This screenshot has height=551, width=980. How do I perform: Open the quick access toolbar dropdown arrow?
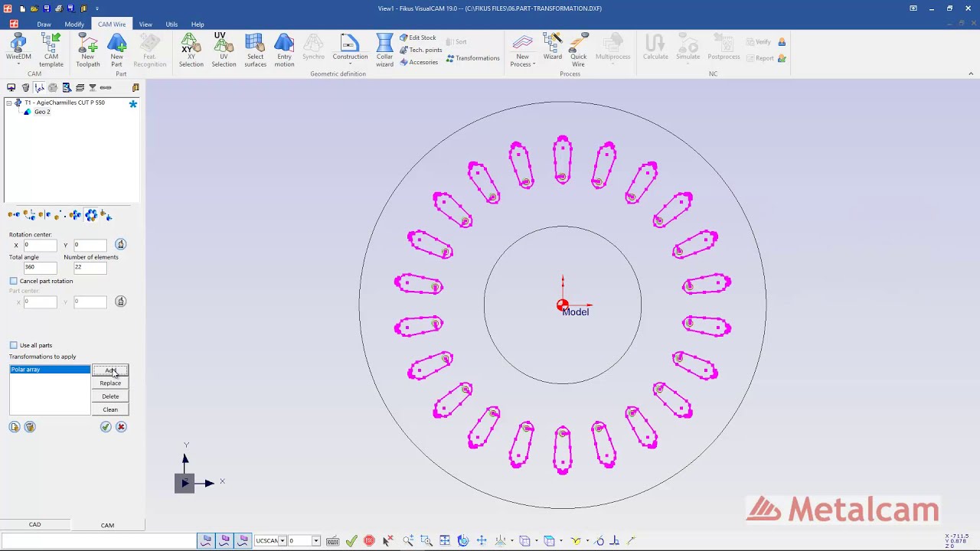coord(97,8)
